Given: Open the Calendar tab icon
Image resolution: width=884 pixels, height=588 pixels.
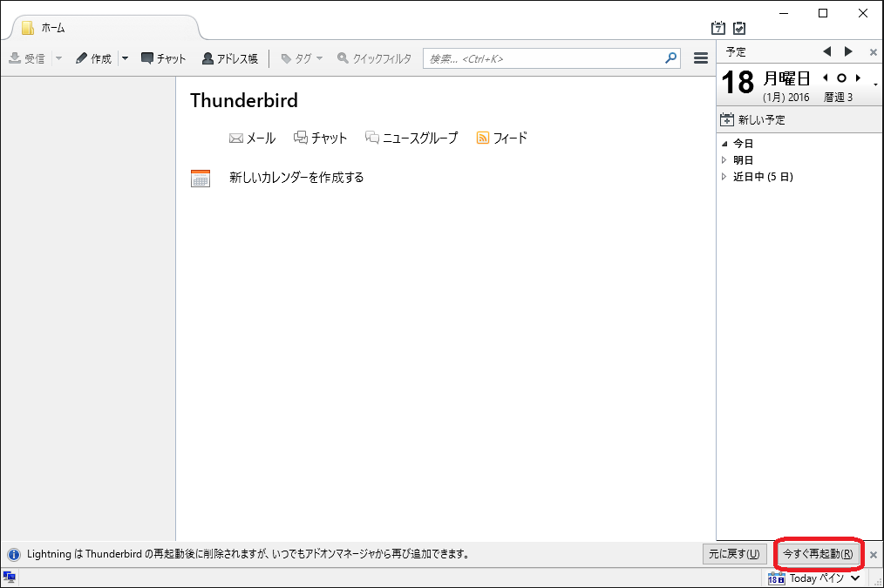Looking at the screenshot, I should pyautogui.click(x=719, y=28).
